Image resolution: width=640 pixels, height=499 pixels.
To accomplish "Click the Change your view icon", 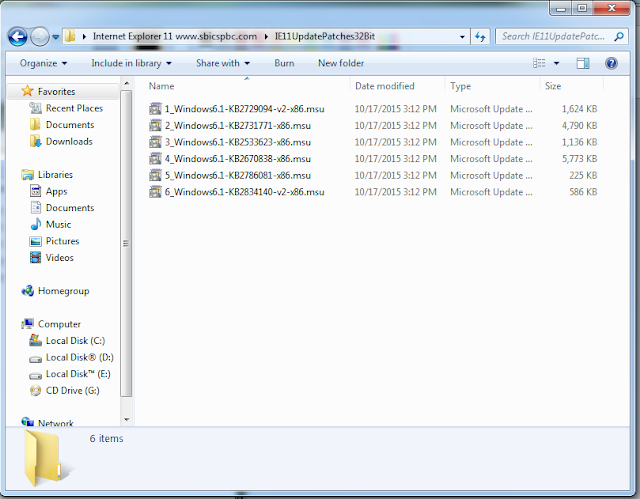I will pos(539,63).
